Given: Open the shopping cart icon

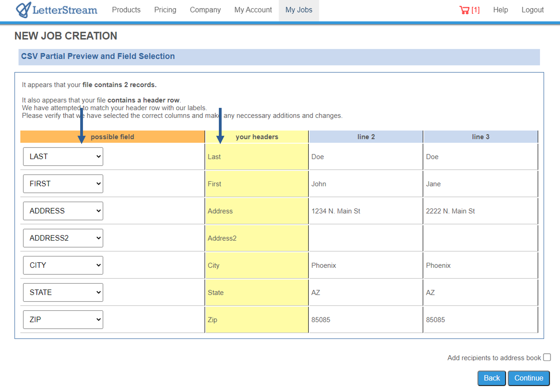Looking at the screenshot, I should pyautogui.click(x=464, y=10).
